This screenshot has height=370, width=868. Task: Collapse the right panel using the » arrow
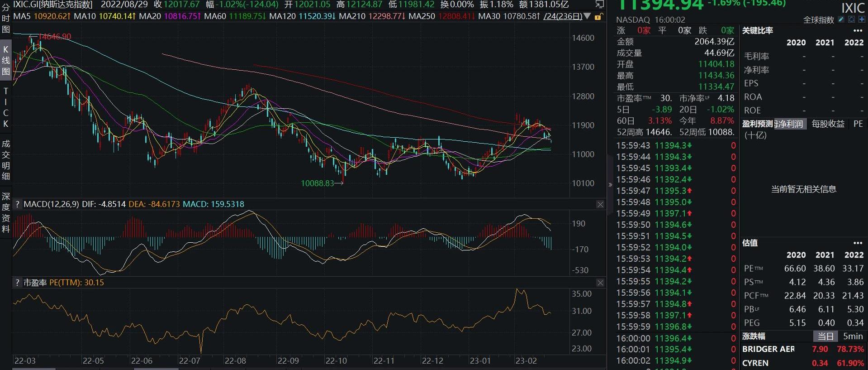pos(610,185)
